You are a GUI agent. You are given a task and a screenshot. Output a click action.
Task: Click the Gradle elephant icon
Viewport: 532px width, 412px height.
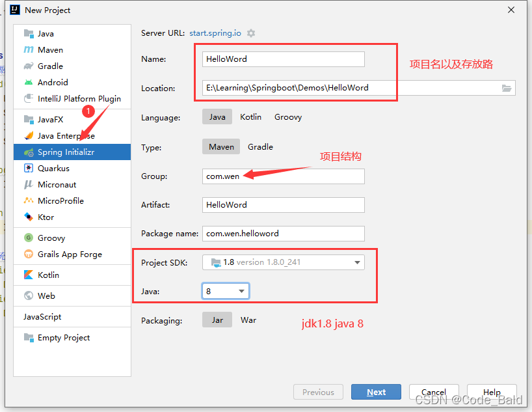[29, 66]
